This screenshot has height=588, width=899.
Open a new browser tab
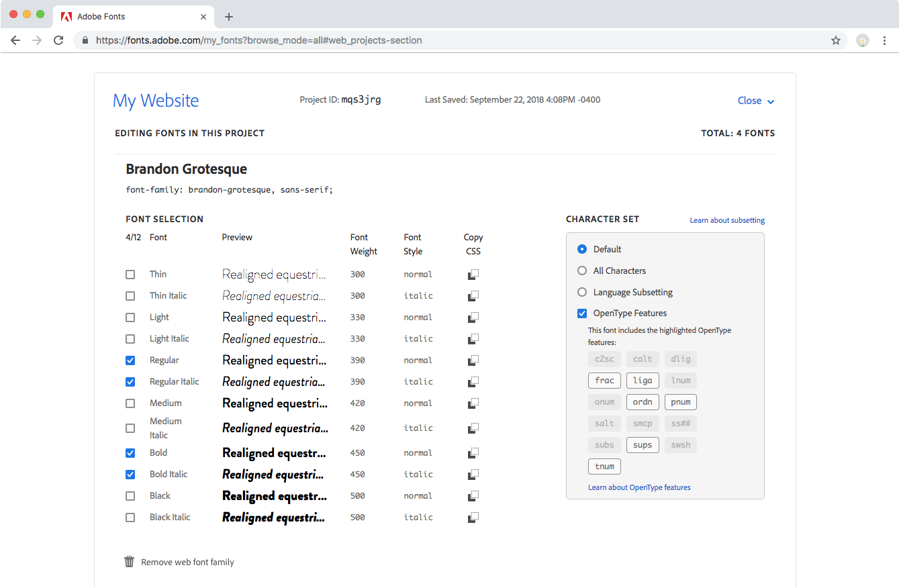click(x=229, y=16)
